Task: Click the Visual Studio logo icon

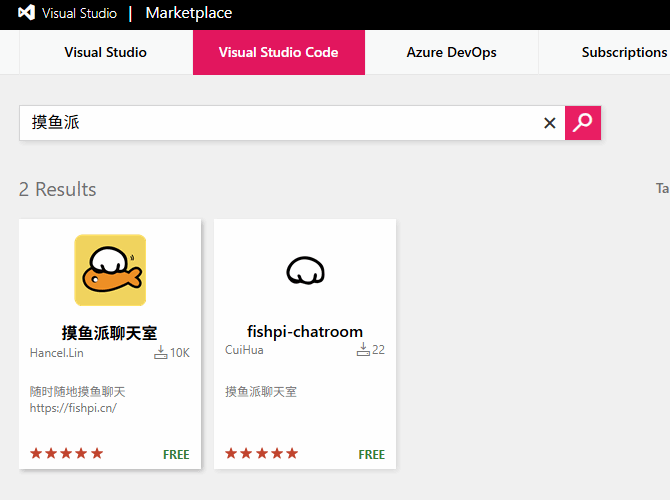Action: (27, 14)
